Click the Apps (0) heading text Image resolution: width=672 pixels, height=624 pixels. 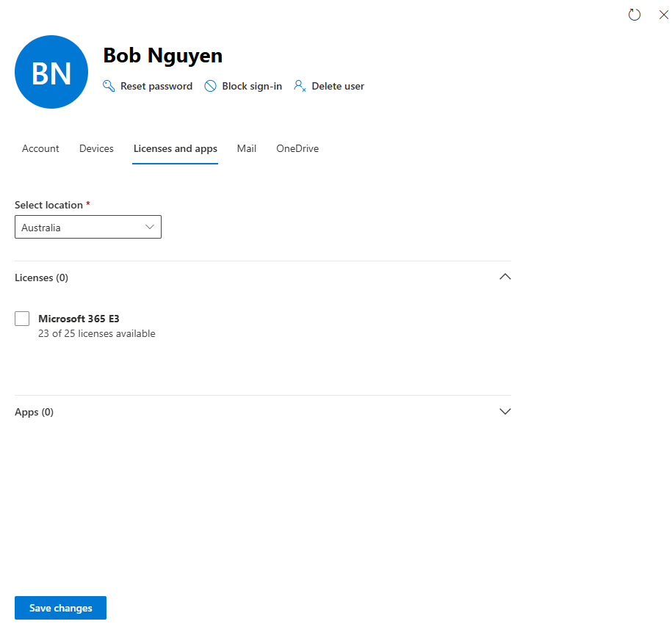point(35,412)
